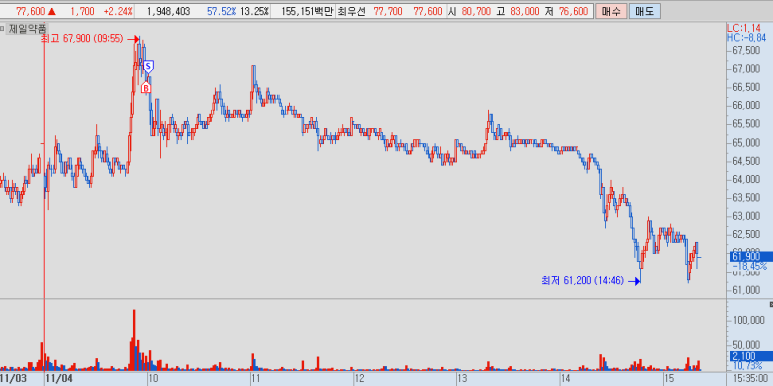The image size is (773, 386).
Task: Click the -18.45% label on price axis
Action: tap(749, 266)
